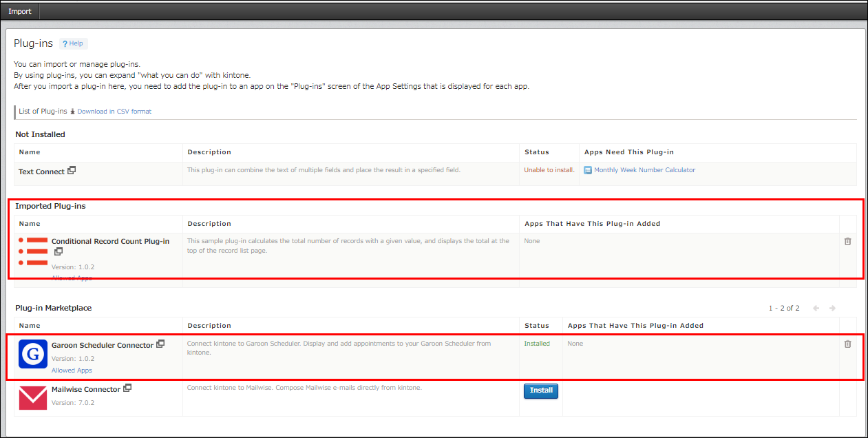868x438 pixels.
Task: Open the Help page
Action: coord(73,43)
